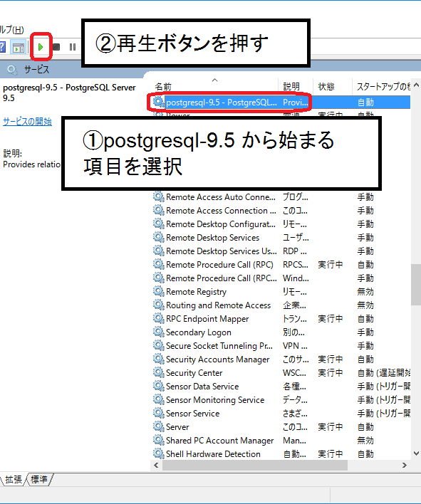Click gear icon beside Sensor Monitoring Service
Screen dimensions: 421x504
(158, 399)
